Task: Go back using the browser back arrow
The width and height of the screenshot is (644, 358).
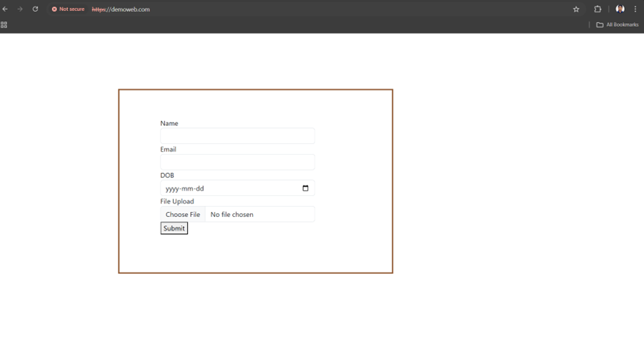Action: click(x=5, y=9)
